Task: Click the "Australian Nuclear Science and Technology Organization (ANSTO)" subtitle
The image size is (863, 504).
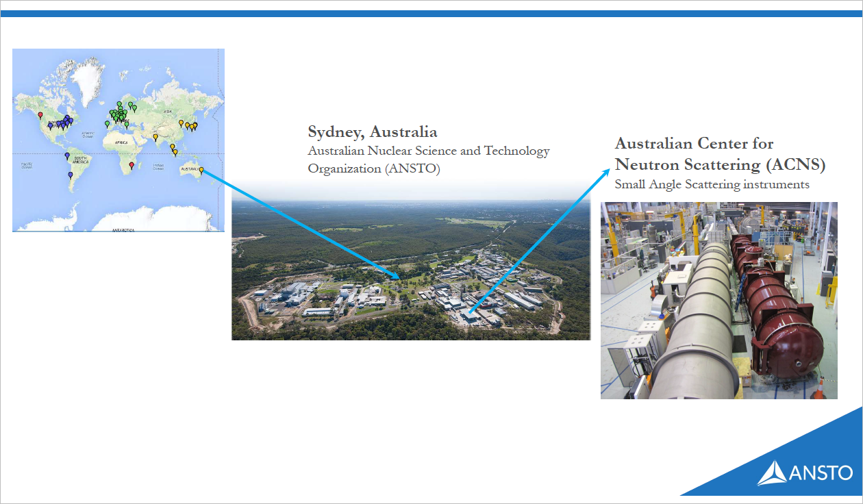Action: pos(429,160)
